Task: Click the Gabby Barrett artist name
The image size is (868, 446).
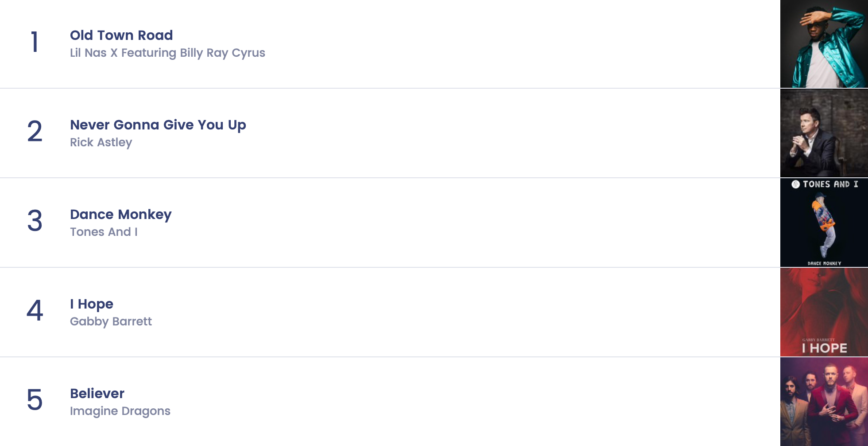Action: pos(111,321)
